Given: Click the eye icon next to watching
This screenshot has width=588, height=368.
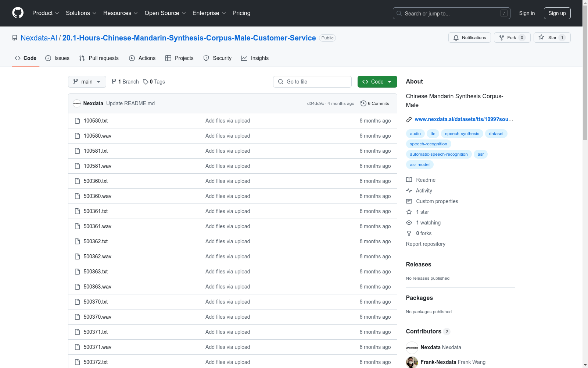Looking at the screenshot, I should (409, 223).
